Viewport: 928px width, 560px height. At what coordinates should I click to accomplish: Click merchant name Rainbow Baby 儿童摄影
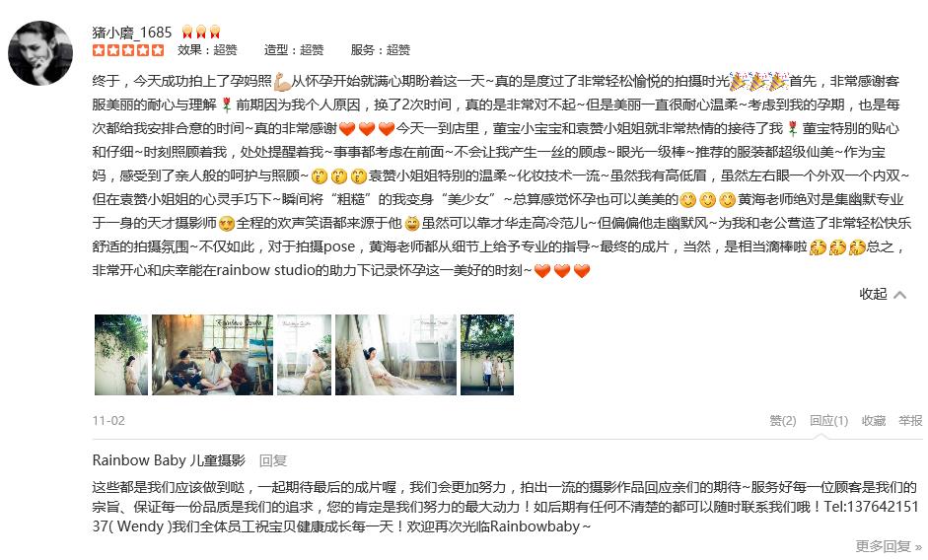click(x=169, y=460)
